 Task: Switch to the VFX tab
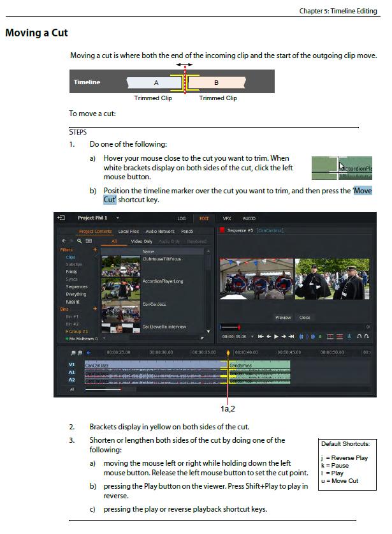pos(227,218)
